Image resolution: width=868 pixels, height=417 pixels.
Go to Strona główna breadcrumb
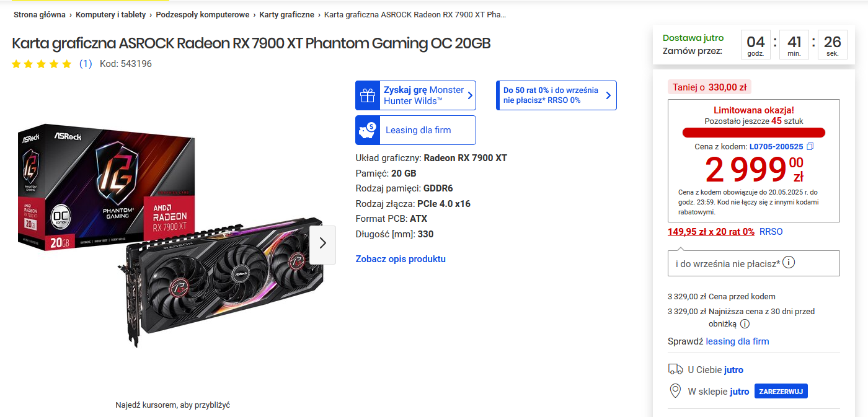(x=39, y=14)
